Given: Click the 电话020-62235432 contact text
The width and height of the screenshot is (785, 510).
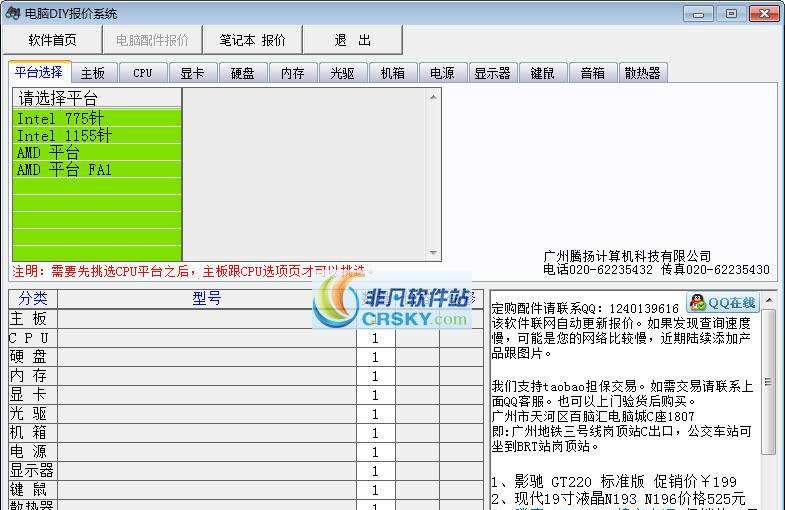Looking at the screenshot, I should 598,270.
